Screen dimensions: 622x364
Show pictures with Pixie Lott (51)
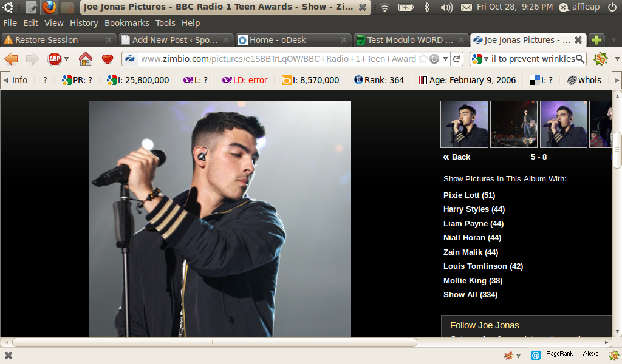(x=469, y=195)
